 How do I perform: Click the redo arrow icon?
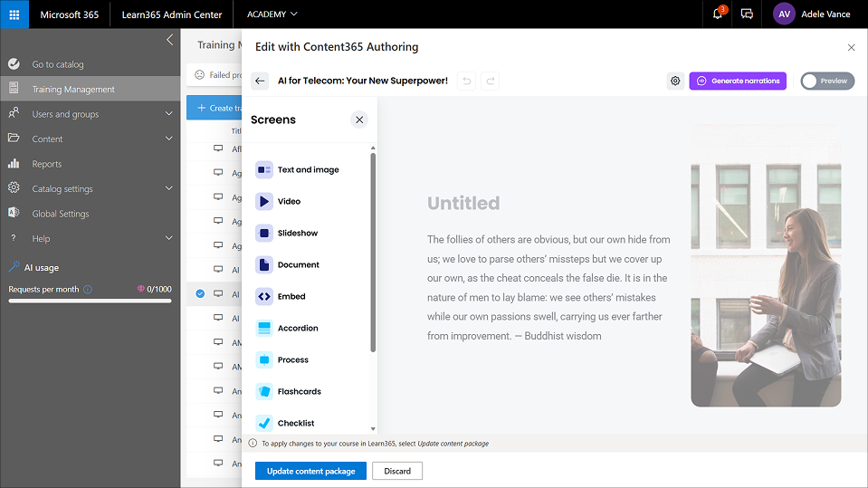(490, 81)
